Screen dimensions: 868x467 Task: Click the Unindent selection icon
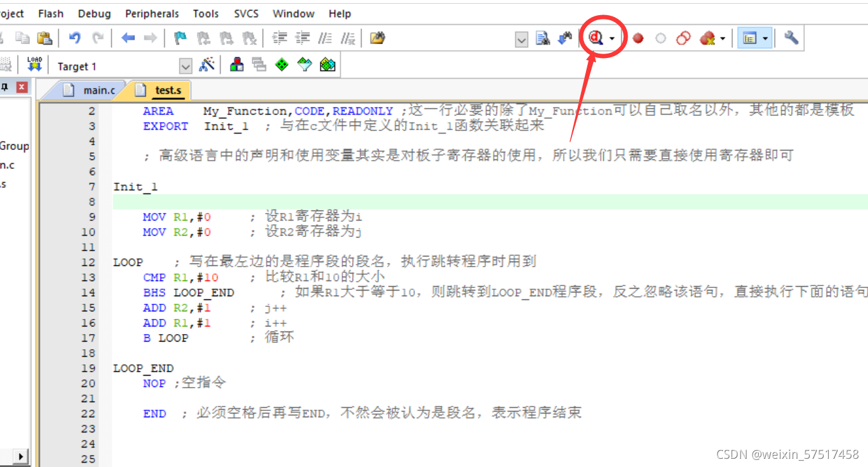[x=302, y=38]
